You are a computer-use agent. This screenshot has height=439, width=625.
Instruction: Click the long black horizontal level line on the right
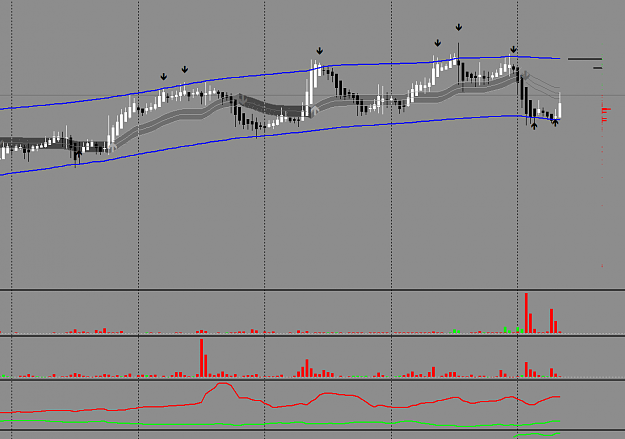click(585, 59)
